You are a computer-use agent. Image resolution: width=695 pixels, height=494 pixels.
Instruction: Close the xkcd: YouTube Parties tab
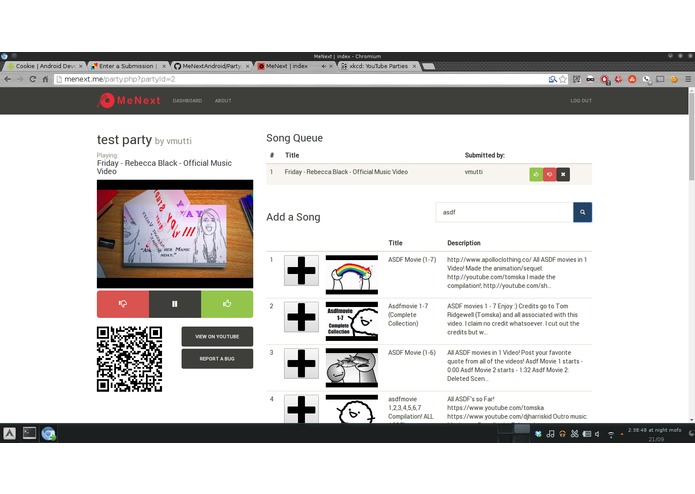414,66
